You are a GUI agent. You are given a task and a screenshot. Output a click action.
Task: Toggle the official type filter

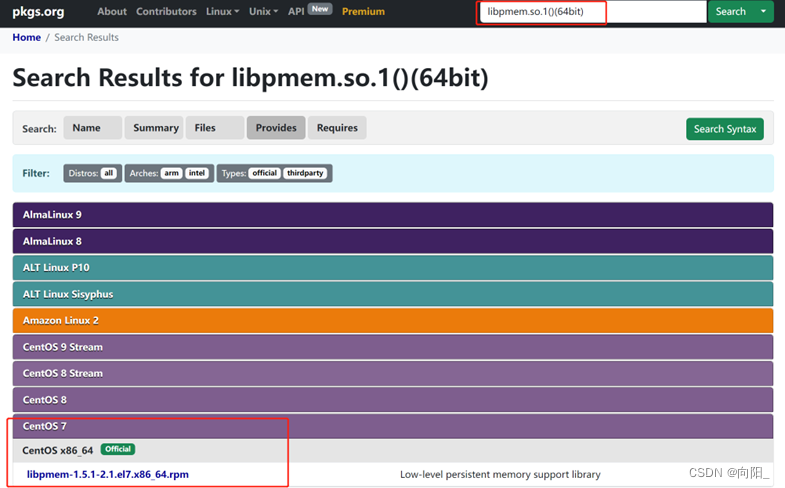pos(264,173)
